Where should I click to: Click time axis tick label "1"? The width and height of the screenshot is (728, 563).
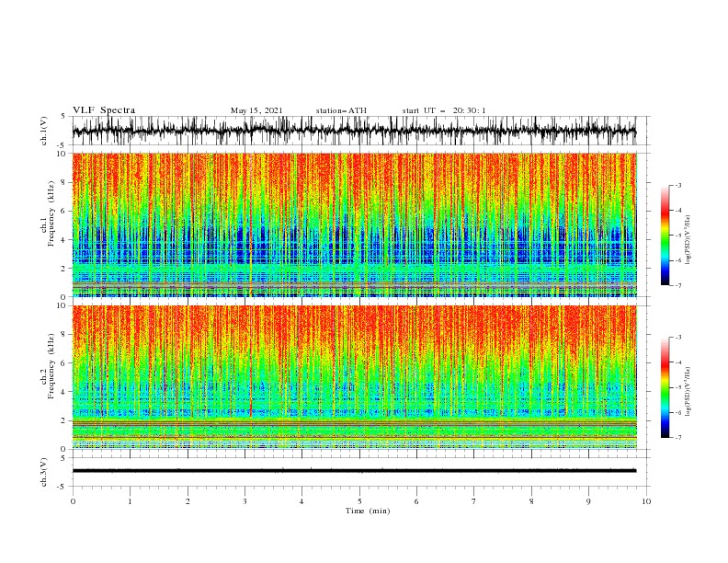tap(130, 501)
